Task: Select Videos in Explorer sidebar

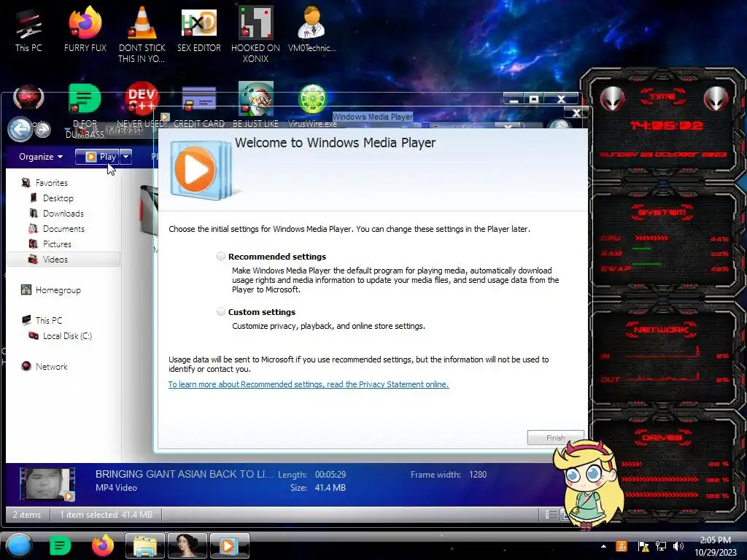Action: [x=63, y=259]
